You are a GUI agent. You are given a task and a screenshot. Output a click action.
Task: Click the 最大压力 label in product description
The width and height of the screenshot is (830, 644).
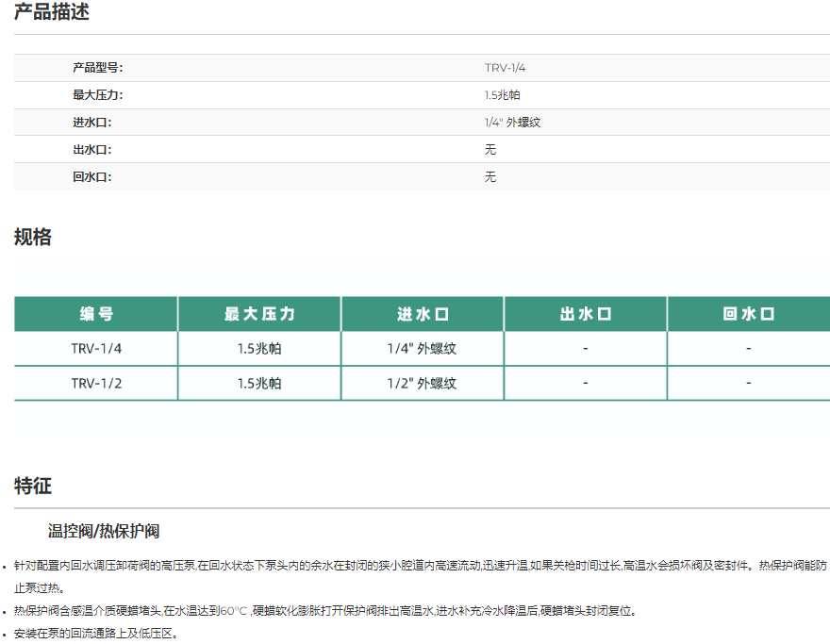98,95
